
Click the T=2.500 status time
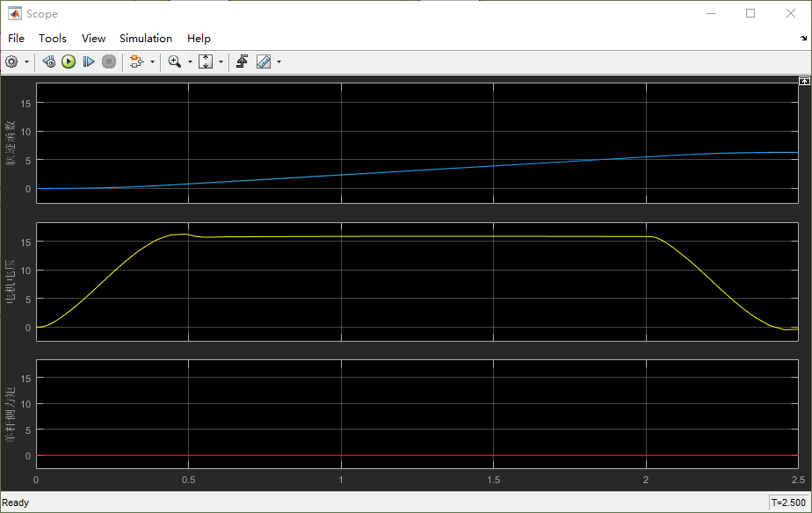[788, 502]
